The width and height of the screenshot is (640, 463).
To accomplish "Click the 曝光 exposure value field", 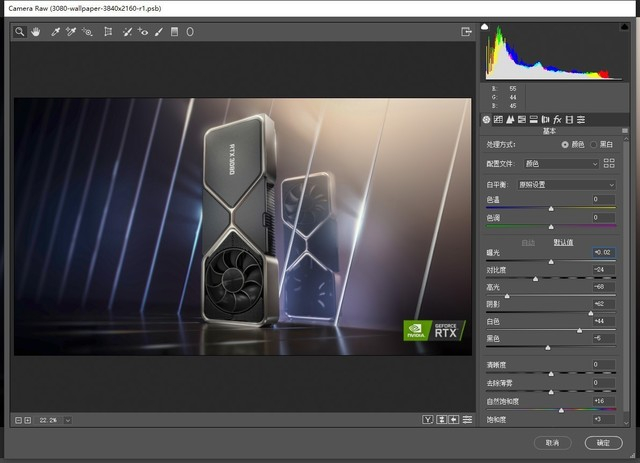I will [x=605, y=252].
